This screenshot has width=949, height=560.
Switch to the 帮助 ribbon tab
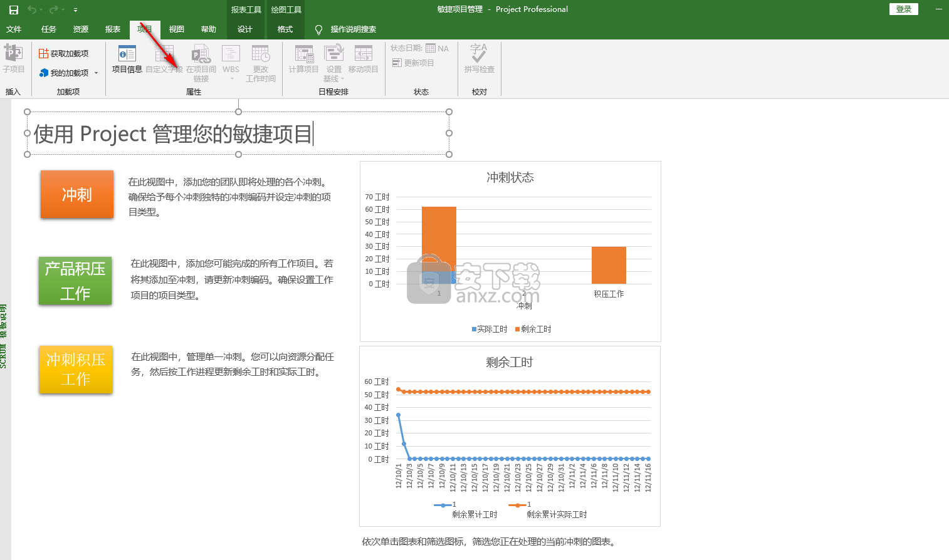click(209, 29)
